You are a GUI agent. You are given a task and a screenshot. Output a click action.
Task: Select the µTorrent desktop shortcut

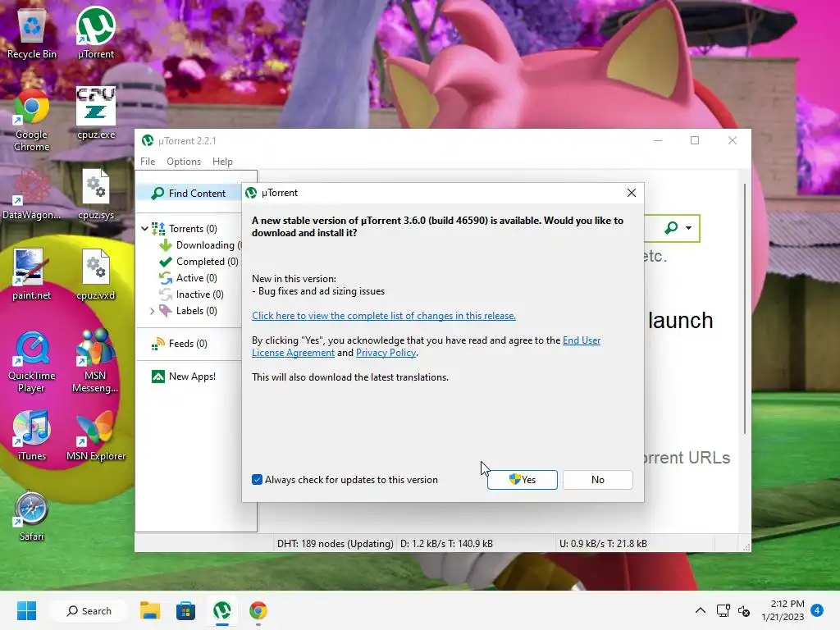pyautogui.click(x=95, y=33)
